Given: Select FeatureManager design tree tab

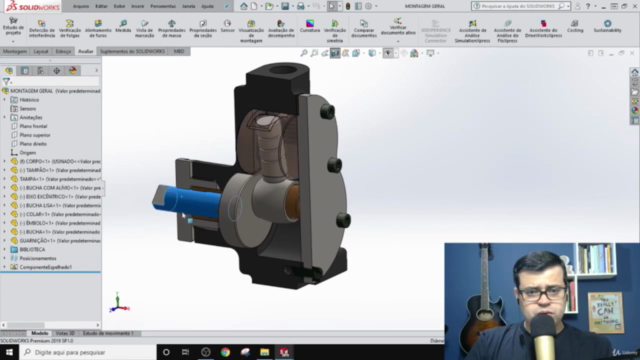Looking at the screenshot, I should [x=9, y=71].
